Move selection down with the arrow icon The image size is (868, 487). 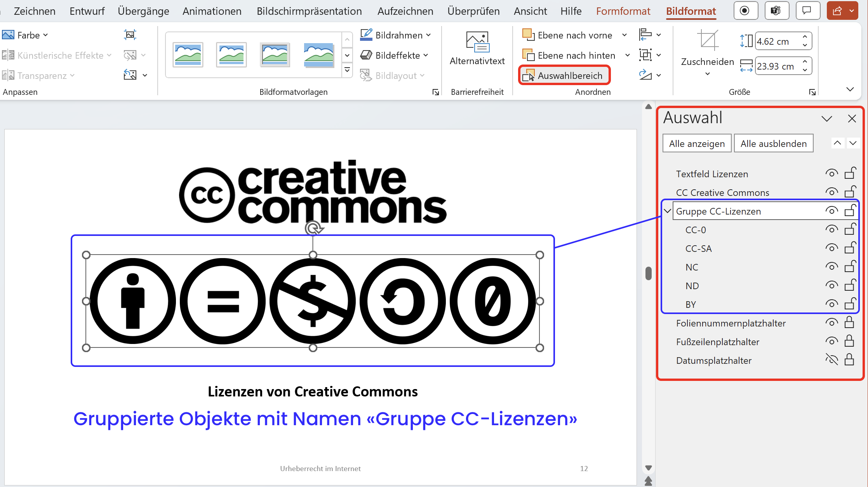853,143
